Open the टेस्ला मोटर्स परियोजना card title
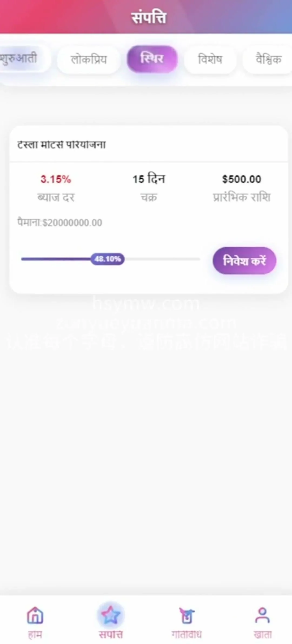Screen dimensions: 292x644 point(62,145)
